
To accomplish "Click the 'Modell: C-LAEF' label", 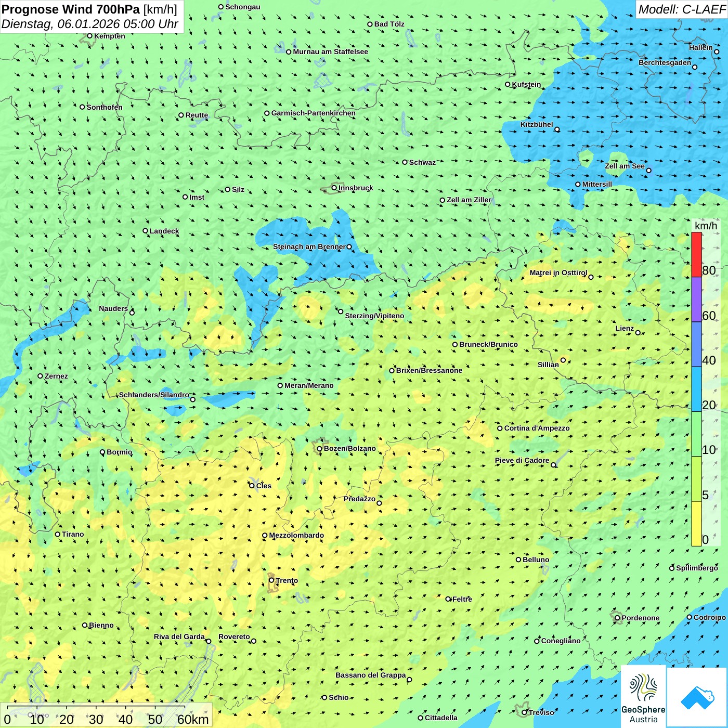I will (681, 9).
